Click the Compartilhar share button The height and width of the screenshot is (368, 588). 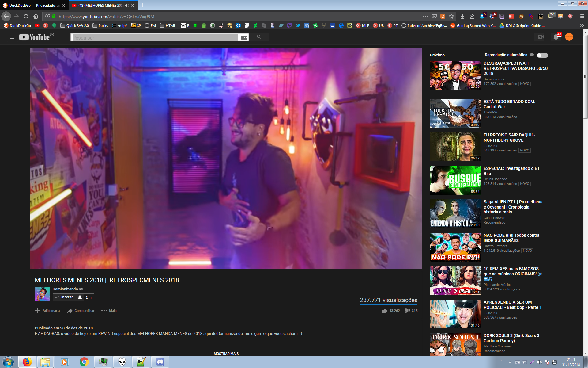81,311
